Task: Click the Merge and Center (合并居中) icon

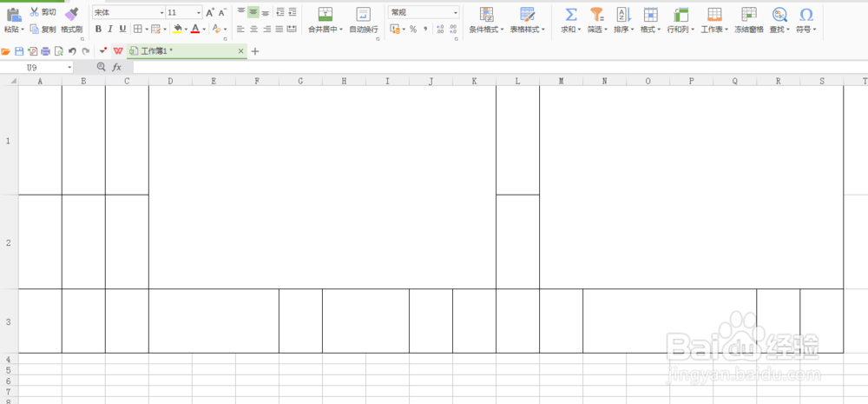Action: coord(325,15)
